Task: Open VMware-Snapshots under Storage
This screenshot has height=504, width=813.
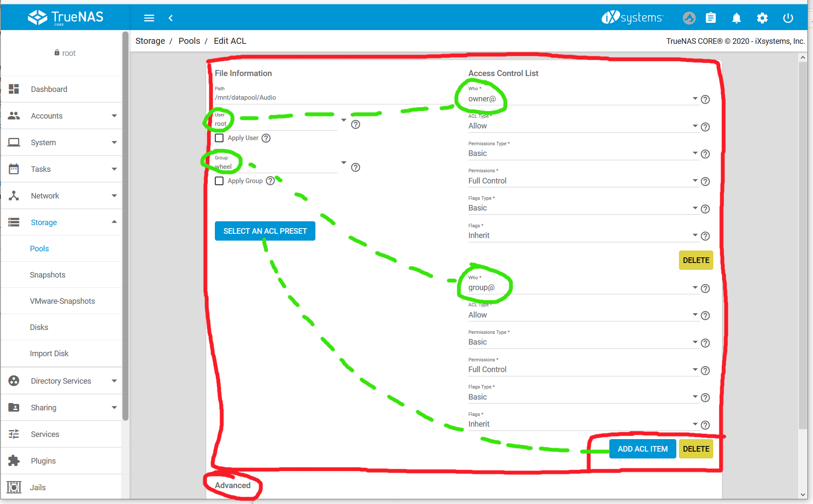Action: click(x=62, y=301)
